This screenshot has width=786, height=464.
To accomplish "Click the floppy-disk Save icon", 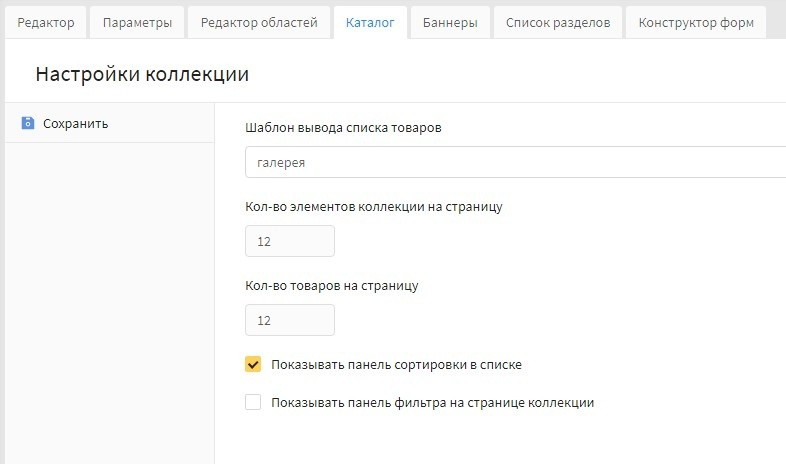I will pos(28,124).
